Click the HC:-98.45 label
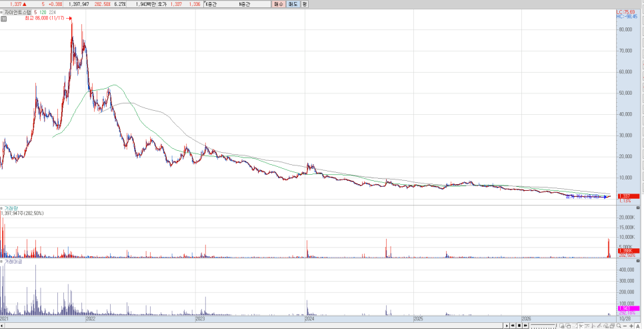 pos(626,17)
